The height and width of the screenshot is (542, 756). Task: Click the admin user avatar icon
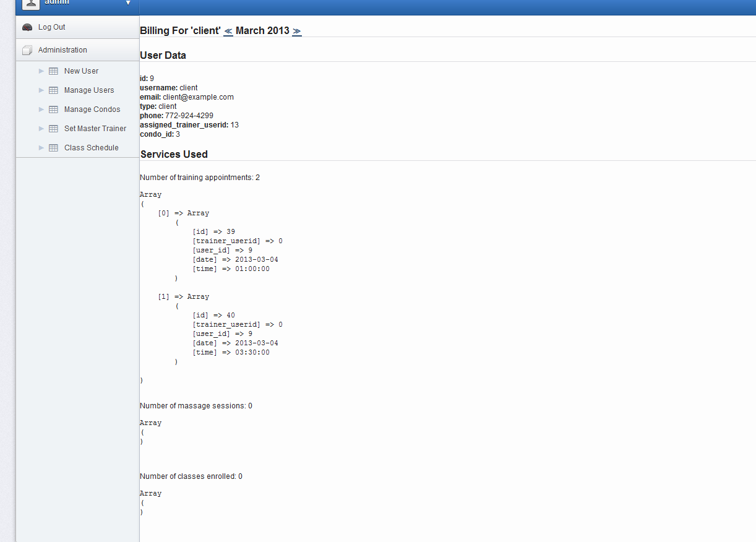click(31, 4)
